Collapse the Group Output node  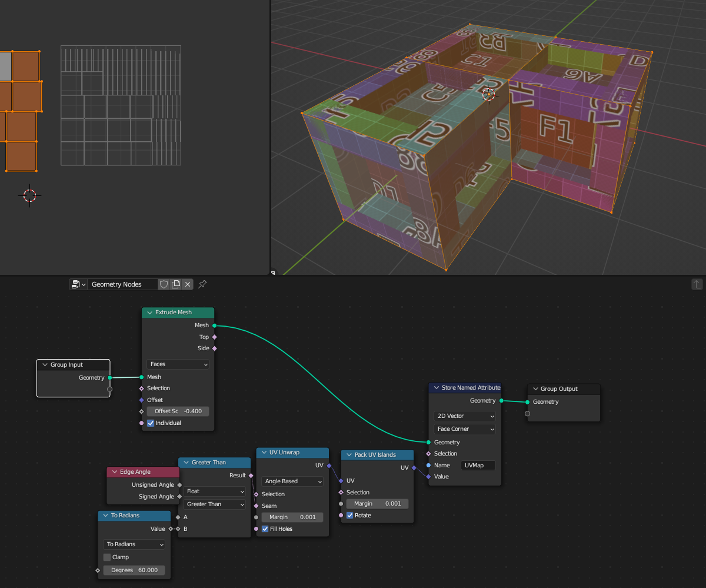(535, 389)
